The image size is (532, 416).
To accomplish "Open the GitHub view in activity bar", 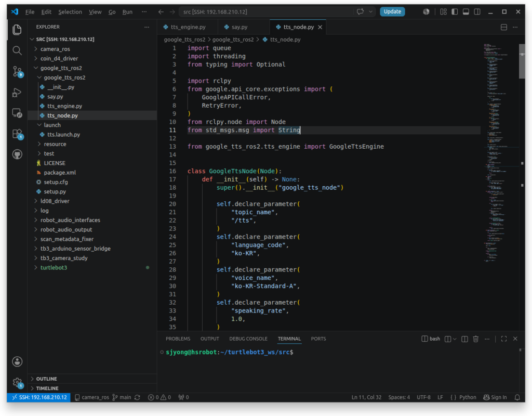I will (x=17, y=154).
